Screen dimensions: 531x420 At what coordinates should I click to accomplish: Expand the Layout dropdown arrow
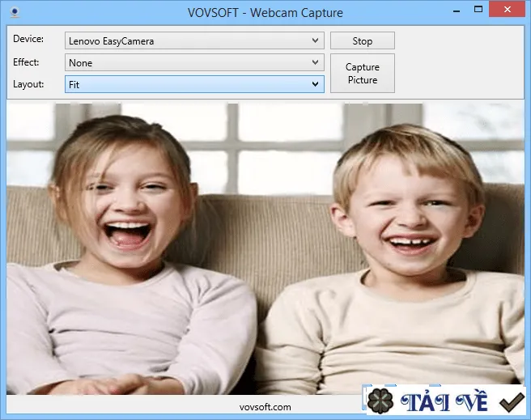pos(315,84)
